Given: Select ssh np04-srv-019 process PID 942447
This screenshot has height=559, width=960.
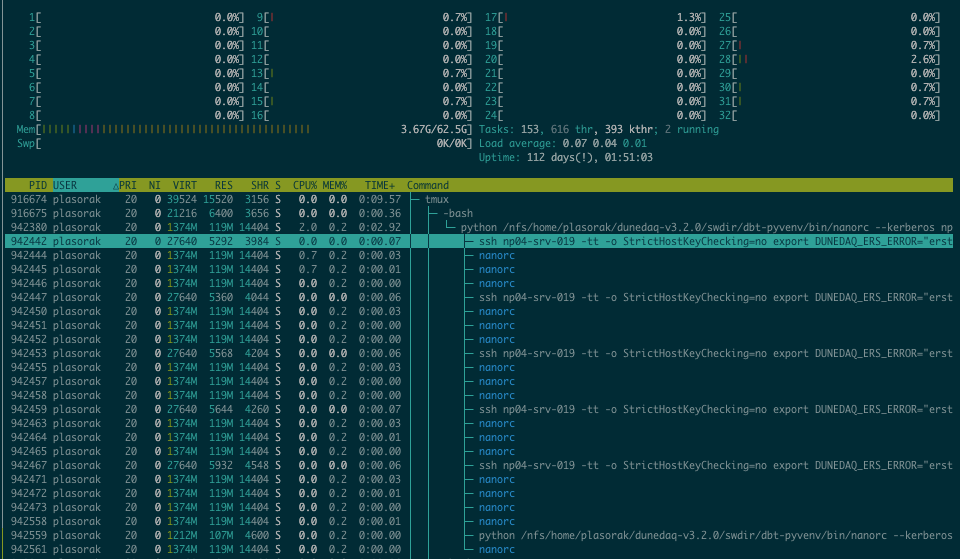Looking at the screenshot, I should point(479,297).
